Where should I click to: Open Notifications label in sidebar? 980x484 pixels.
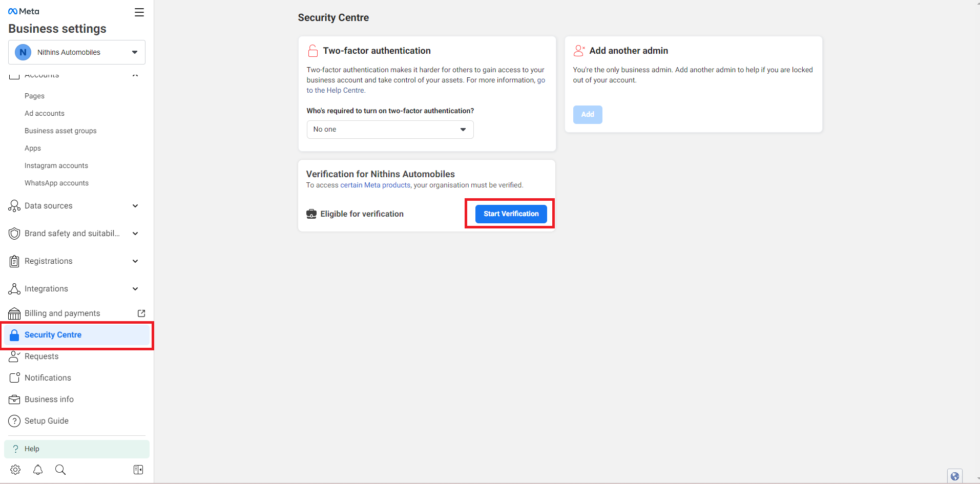(48, 378)
